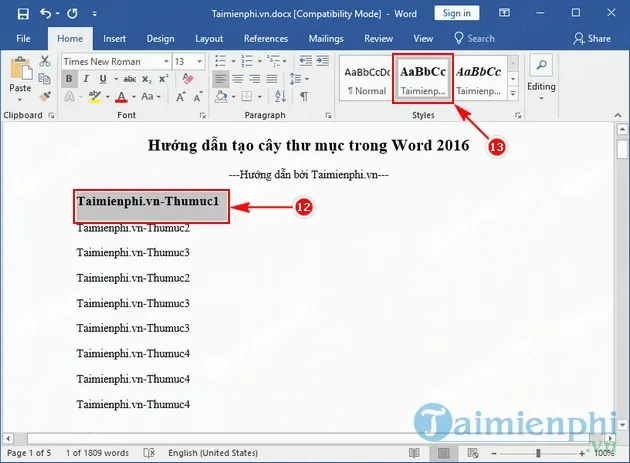Toggle Superscript formatting
This screenshot has width=630, height=463.
164,79
